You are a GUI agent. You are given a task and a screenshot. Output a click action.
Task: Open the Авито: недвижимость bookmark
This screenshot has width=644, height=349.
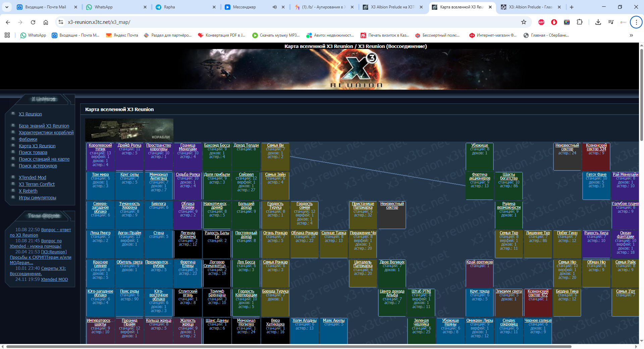330,35
